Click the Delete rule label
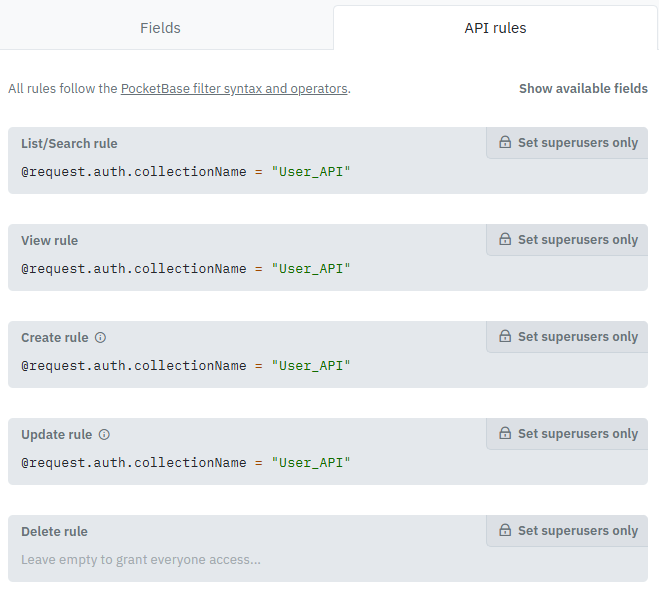Viewport: 659px width, 604px height. 54,532
